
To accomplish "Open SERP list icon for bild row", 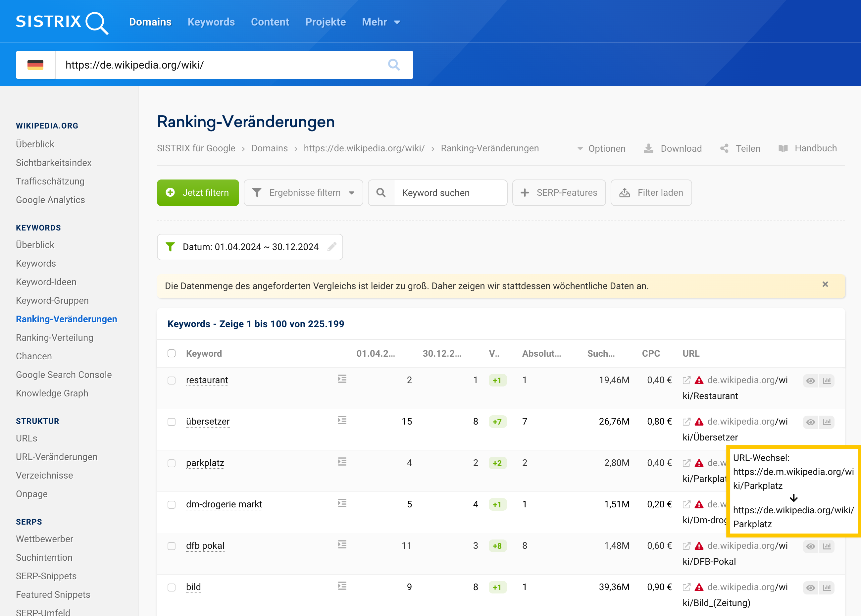I will coord(342,586).
